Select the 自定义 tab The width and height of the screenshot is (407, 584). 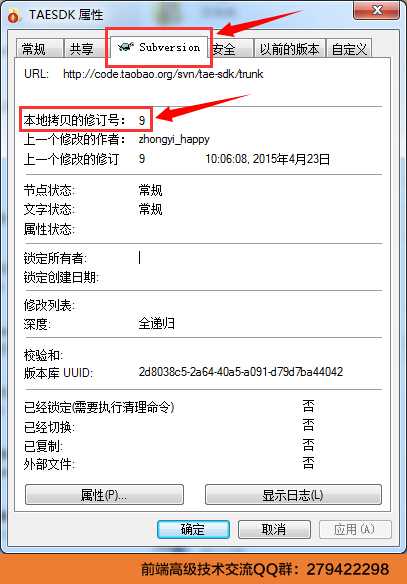[349, 48]
